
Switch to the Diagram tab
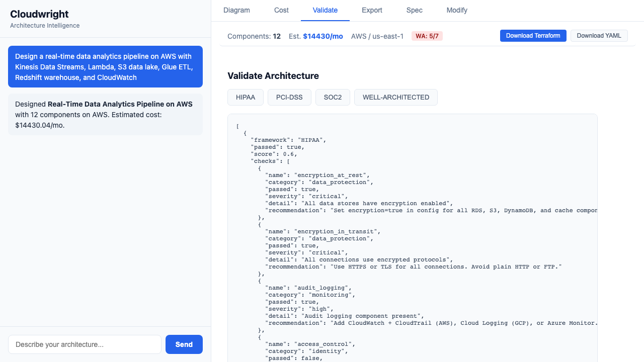coord(236,10)
